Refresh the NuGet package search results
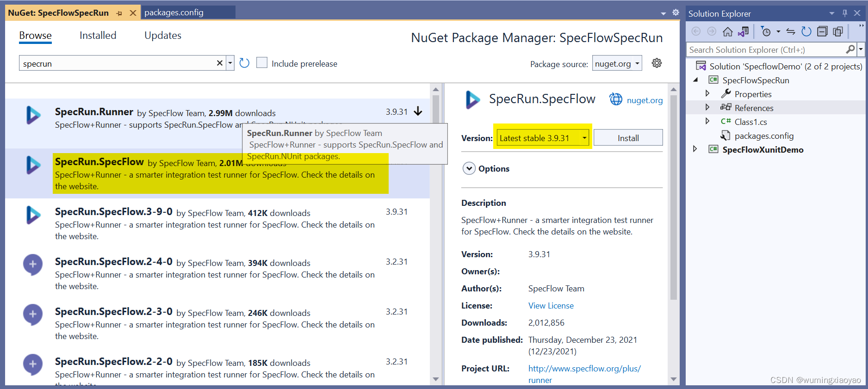This screenshot has height=389, width=868. click(244, 63)
